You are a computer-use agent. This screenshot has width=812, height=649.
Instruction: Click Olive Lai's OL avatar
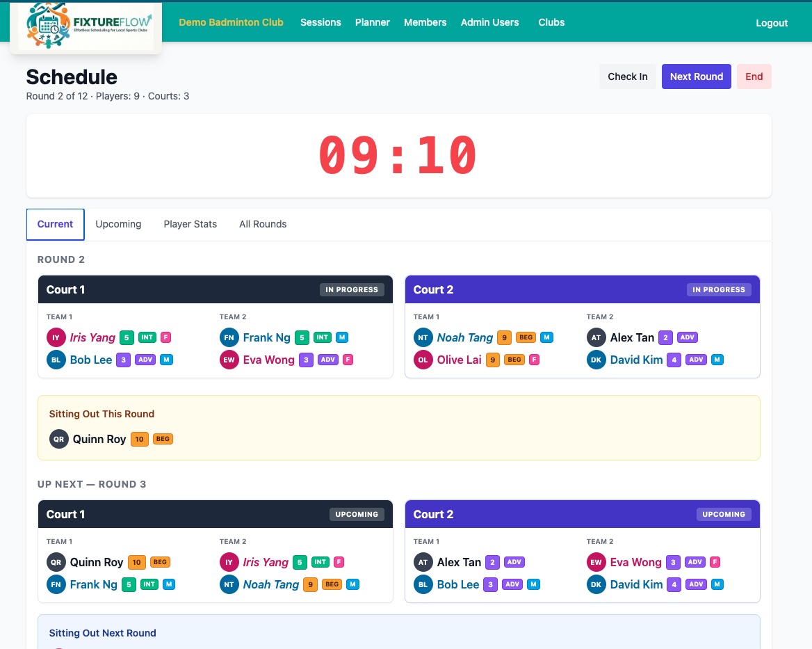coord(423,360)
